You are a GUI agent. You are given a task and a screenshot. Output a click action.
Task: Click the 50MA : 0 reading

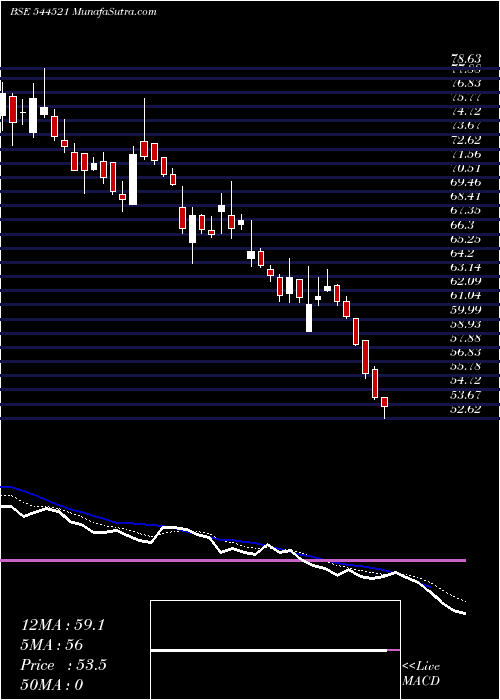pos(51,685)
